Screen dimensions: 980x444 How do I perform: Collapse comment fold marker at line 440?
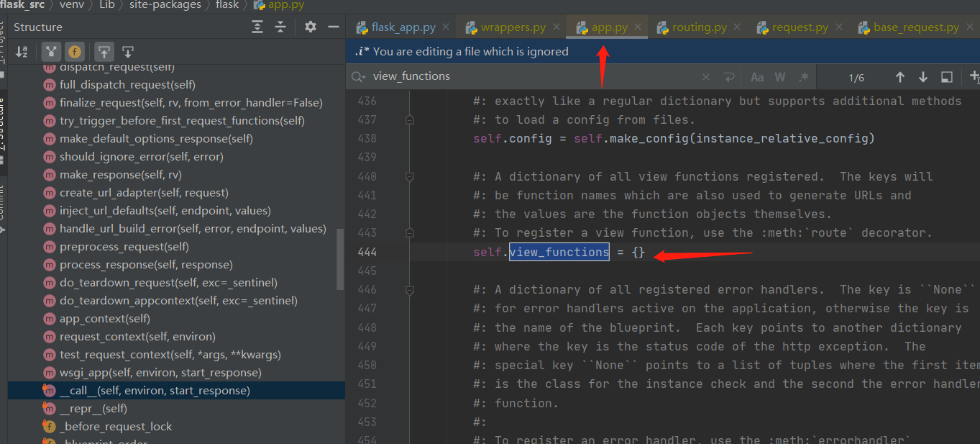point(409,176)
